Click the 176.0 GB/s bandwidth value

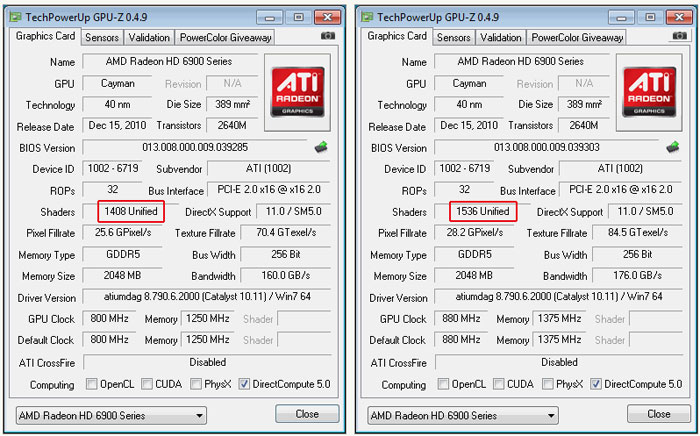click(x=638, y=275)
